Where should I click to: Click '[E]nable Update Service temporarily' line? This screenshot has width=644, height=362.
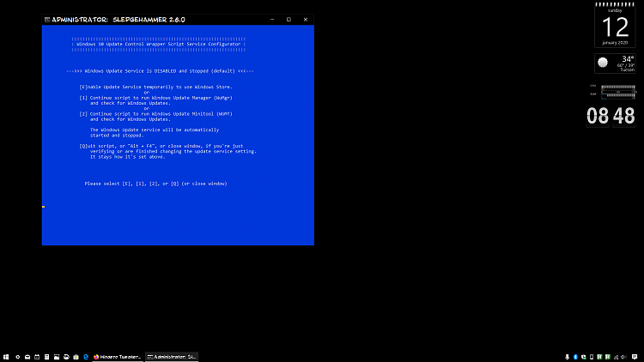click(x=155, y=87)
